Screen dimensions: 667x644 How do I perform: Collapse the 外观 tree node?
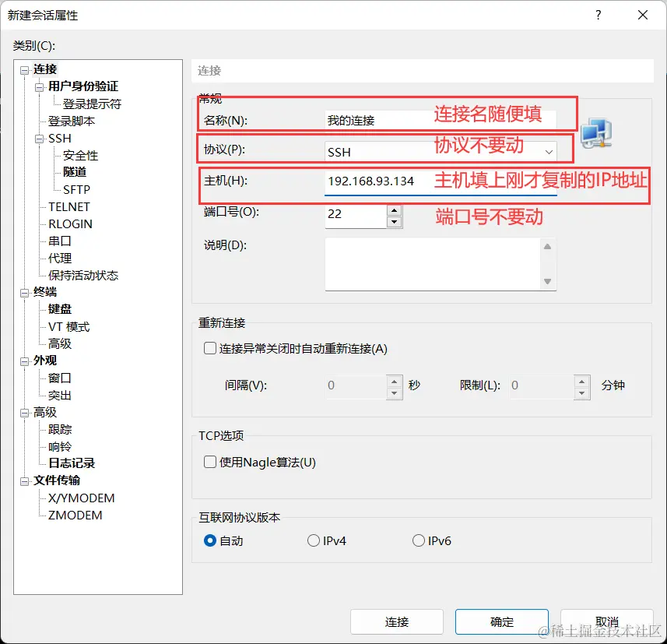pyautogui.click(x=25, y=361)
